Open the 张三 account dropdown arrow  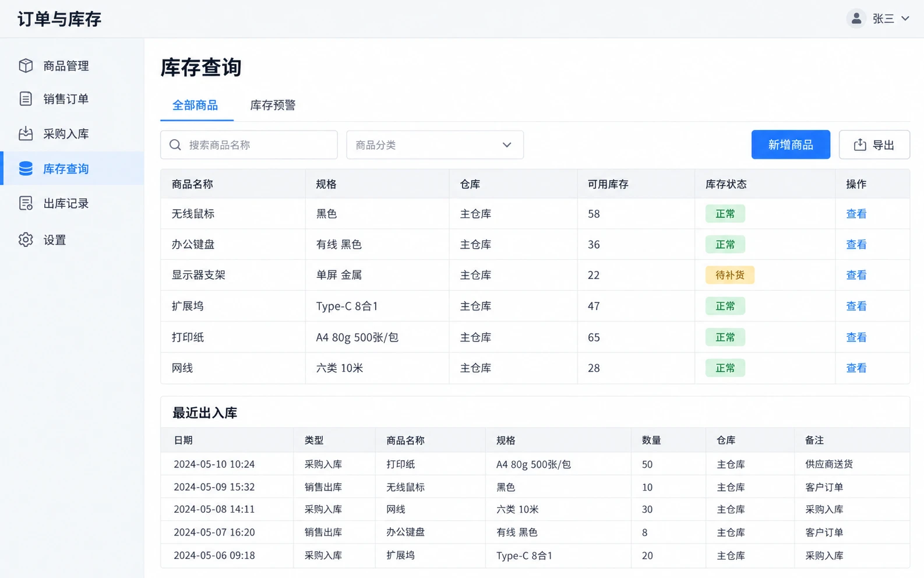905,19
